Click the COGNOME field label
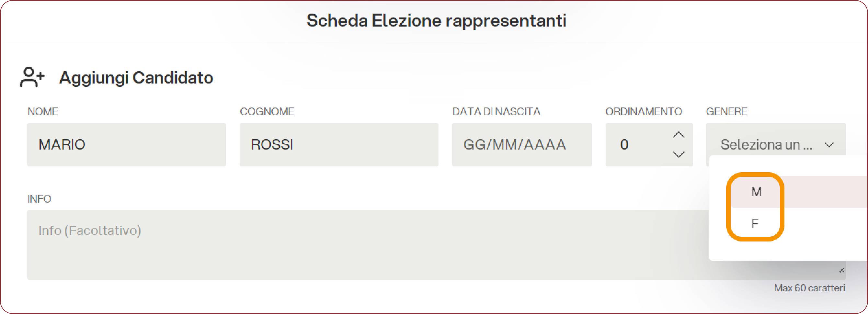Screen dimensions: 868x314 click(x=267, y=111)
